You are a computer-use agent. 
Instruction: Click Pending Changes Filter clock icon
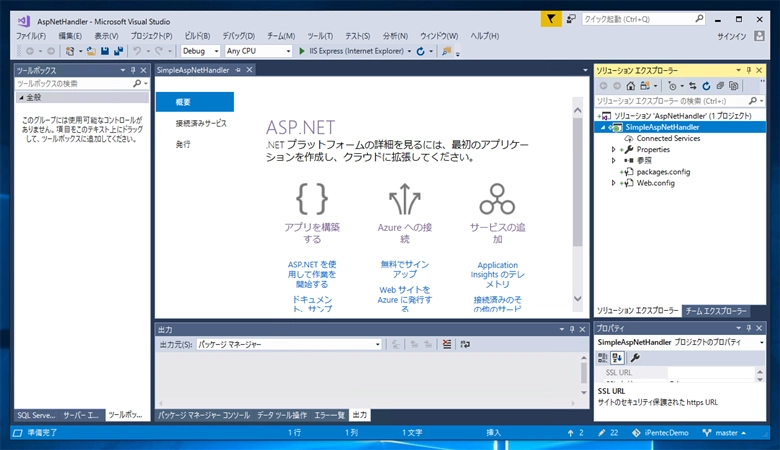click(672, 86)
